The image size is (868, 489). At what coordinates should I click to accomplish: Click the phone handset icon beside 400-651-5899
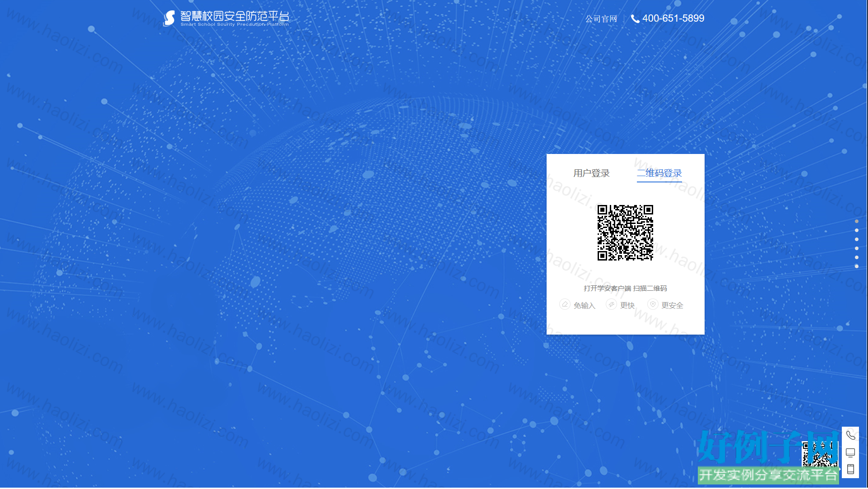635,19
